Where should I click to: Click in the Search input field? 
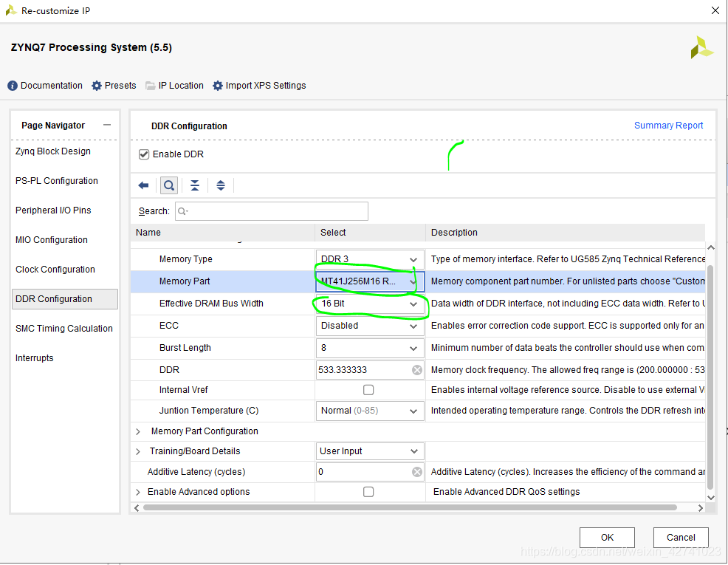(x=272, y=211)
